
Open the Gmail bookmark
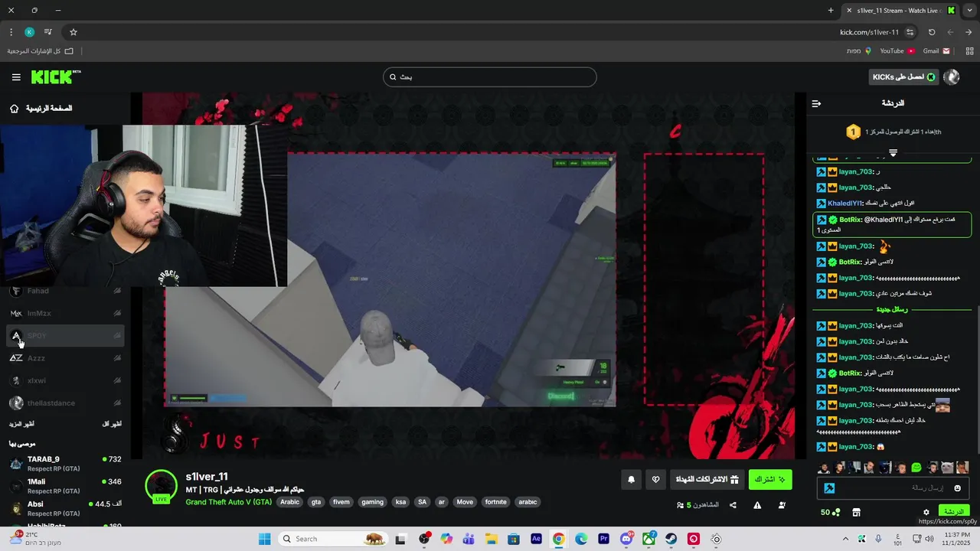pyautogui.click(x=936, y=51)
